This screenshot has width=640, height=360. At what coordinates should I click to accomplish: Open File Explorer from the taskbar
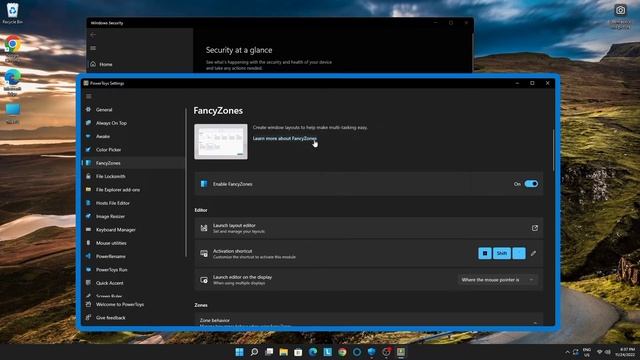(x=284, y=352)
